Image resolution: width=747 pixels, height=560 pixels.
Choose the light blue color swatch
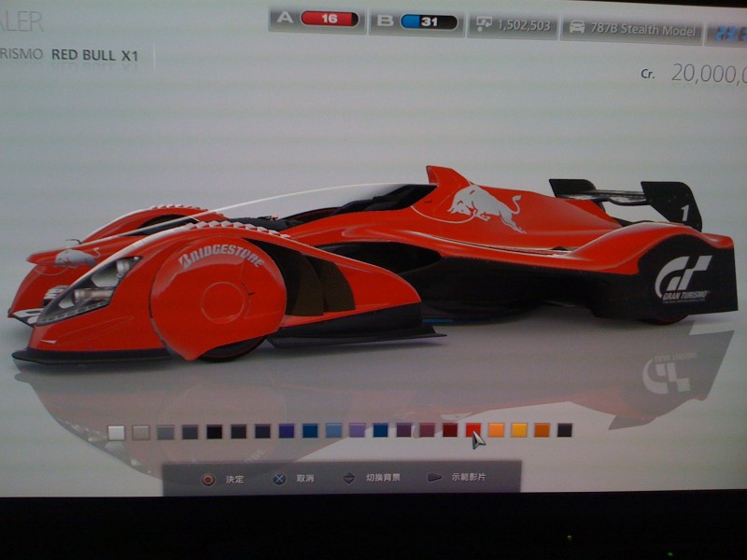[333, 430]
